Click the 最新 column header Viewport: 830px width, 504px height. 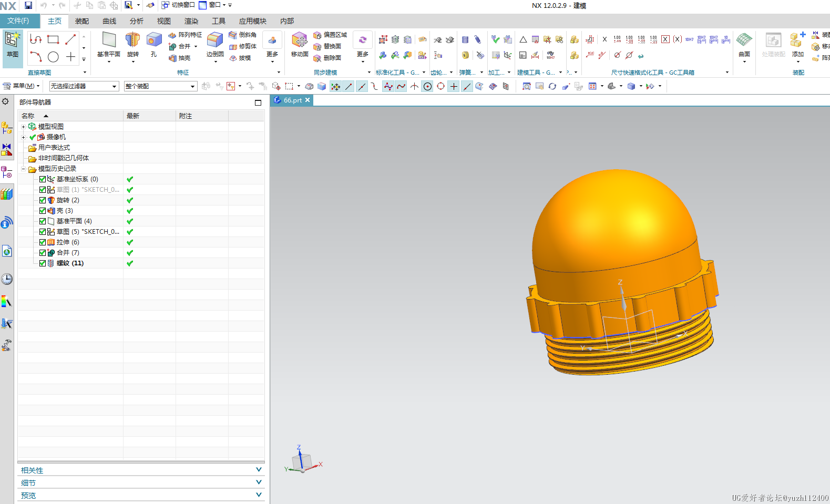tap(149, 116)
